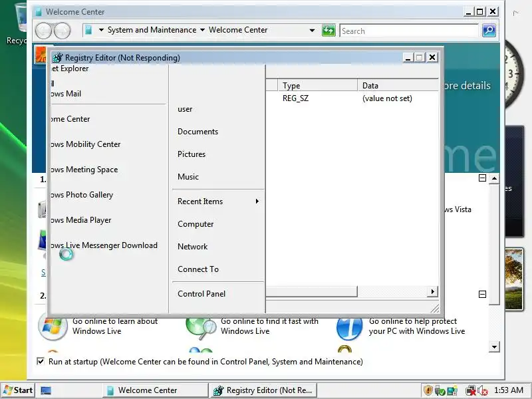Launch Windows Mail from program list
The image size is (532, 399).
click(x=66, y=94)
